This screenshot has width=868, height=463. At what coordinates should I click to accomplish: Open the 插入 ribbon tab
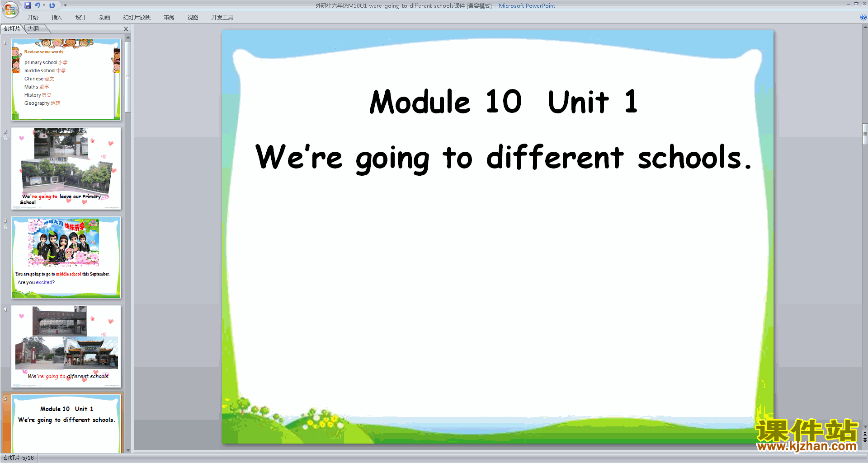pos(57,18)
